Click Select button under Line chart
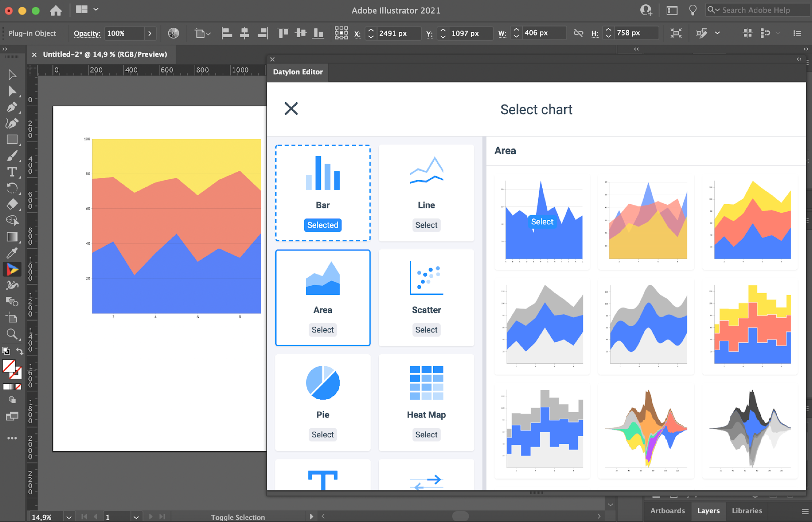Viewport: 812px width, 522px height. [x=426, y=225]
